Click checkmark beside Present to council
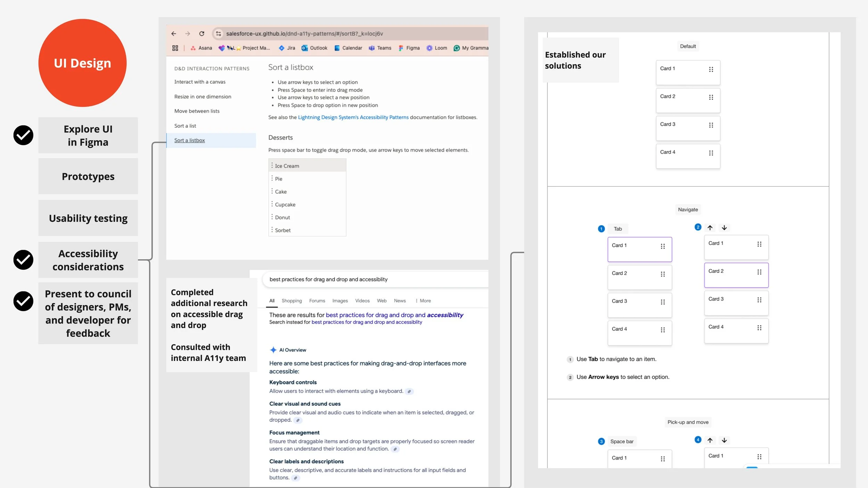 click(23, 301)
